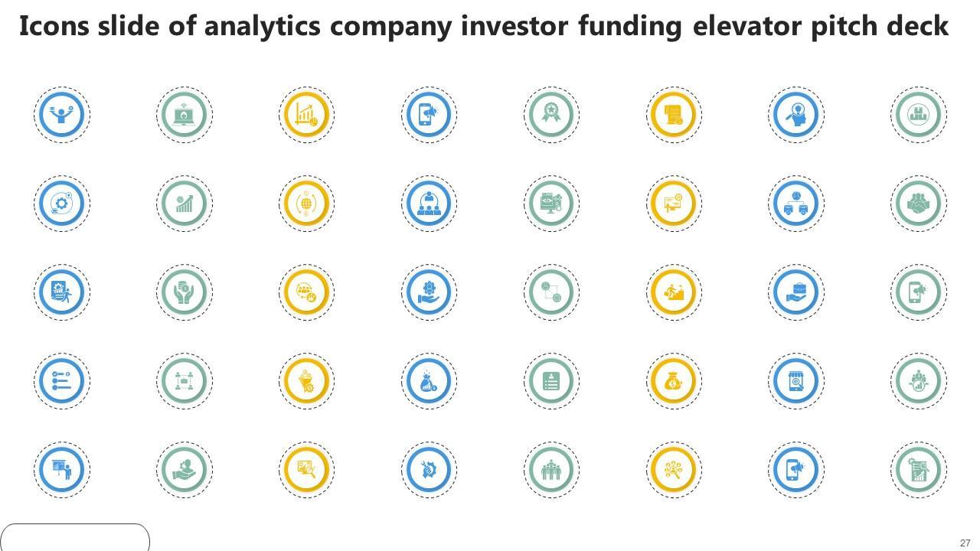The height and width of the screenshot is (551, 980).
Task: Select the yellow bar chart with pie icon
Action: click(306, 114)
